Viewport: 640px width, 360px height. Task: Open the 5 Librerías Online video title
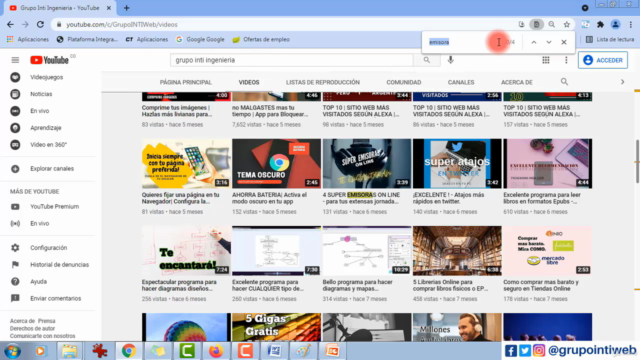(451, 285)
